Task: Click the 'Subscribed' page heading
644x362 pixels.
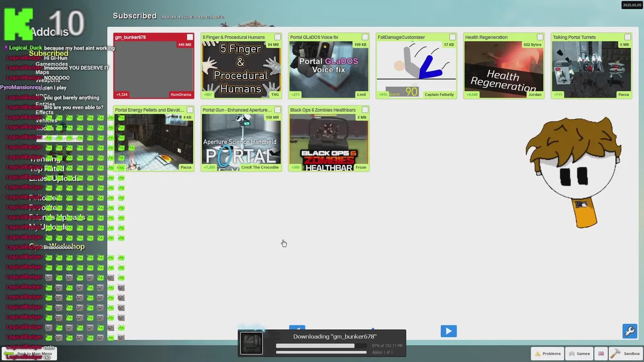Action: (134, 16)
